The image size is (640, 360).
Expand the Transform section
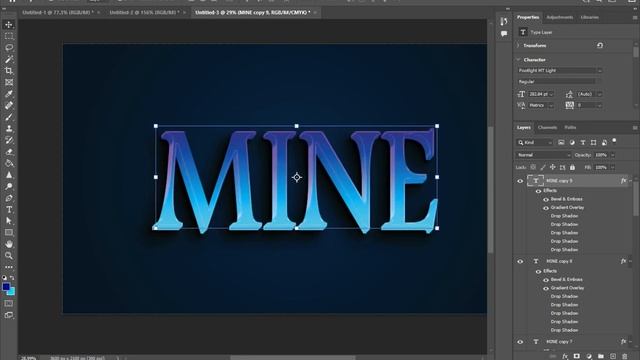[x=518, y=46]
